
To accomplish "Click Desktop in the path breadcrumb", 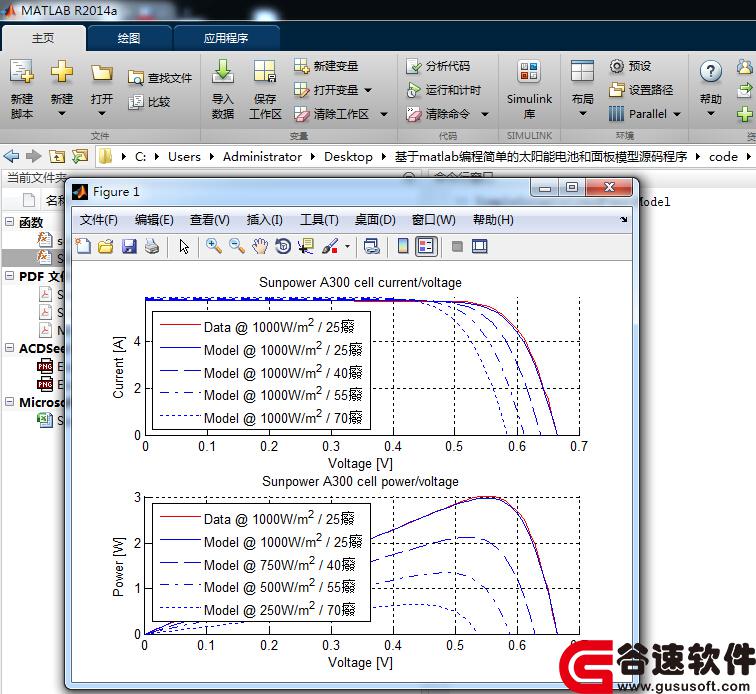I will pyautogui.click(x=348, y=157).
